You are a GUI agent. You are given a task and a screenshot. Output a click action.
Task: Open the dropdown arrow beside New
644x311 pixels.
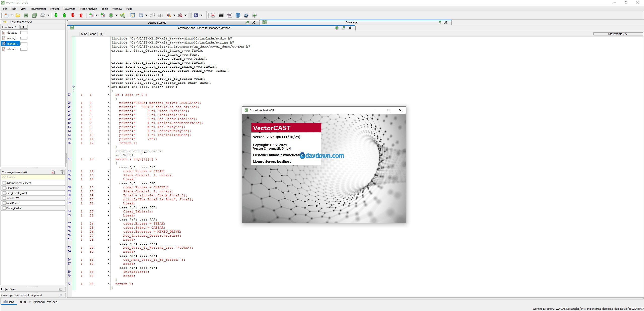click(x=12, y=15)
